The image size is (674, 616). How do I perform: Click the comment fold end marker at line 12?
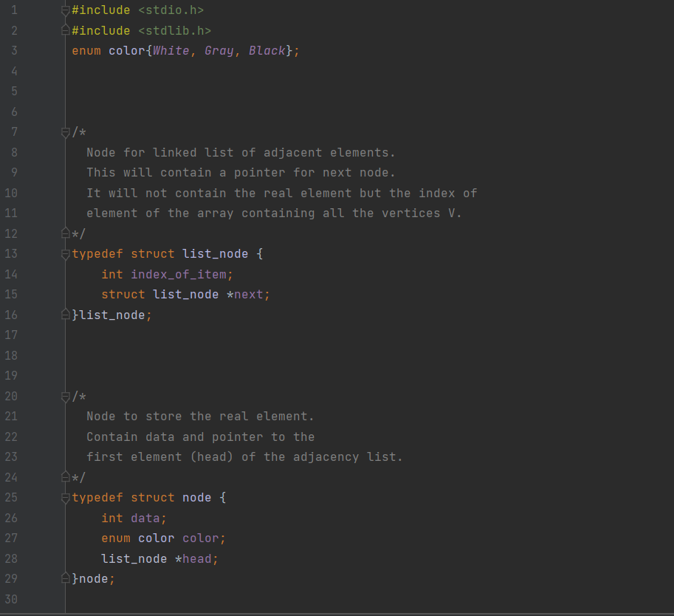(x=66, y=233)
